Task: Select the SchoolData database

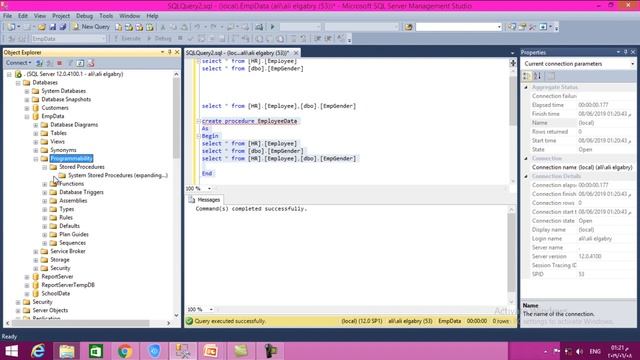Action: pyautogui.click(x=56, y=293)
